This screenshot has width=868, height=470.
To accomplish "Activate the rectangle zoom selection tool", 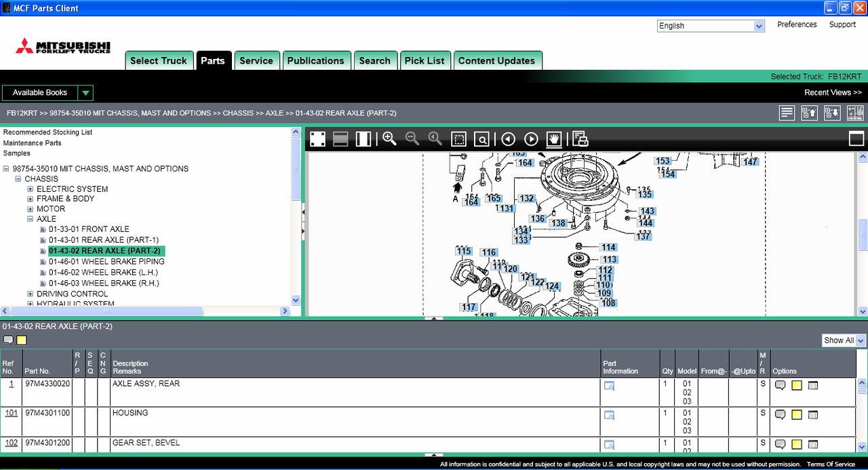I will [459, 139].
